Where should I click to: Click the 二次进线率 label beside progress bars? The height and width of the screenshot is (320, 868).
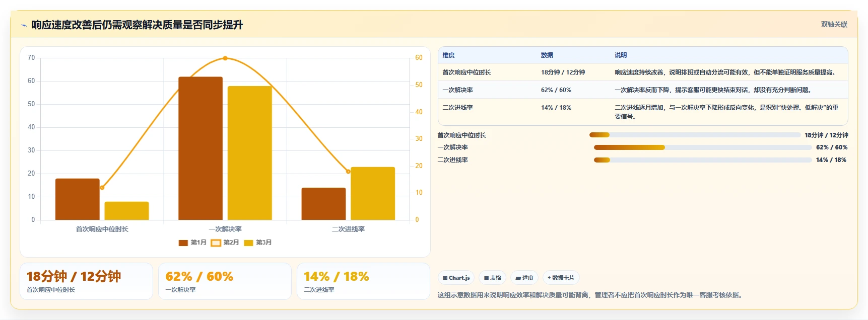pos(452,160)
